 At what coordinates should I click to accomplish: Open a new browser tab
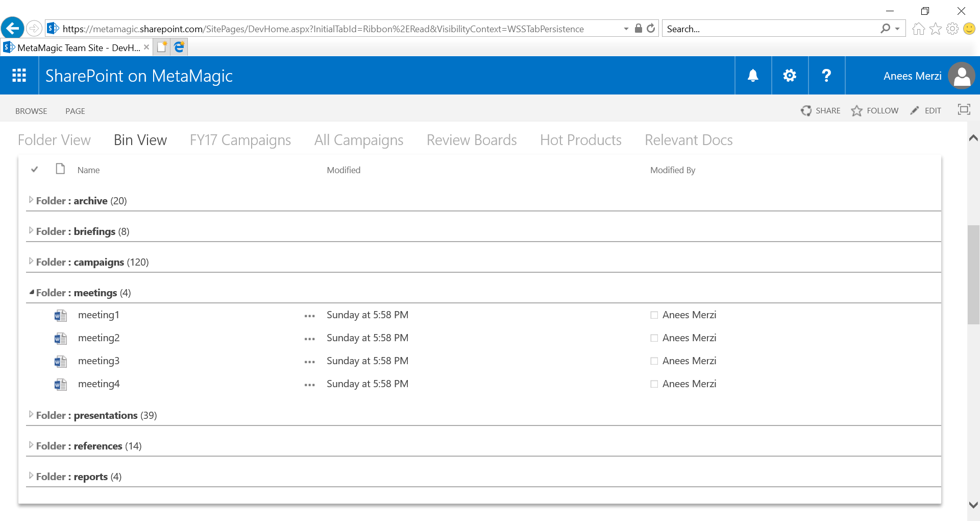click(162, 47)
